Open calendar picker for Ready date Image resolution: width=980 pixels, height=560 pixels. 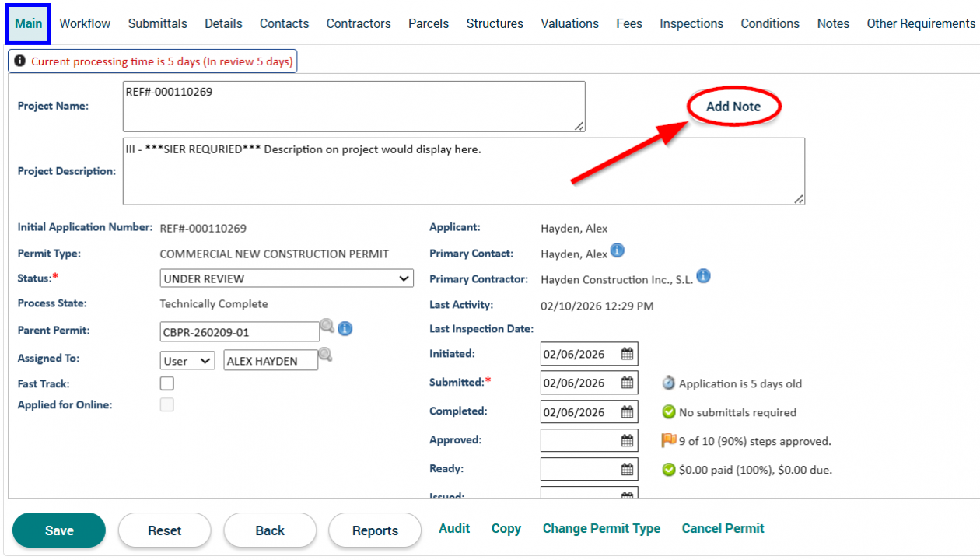(627, 470)
